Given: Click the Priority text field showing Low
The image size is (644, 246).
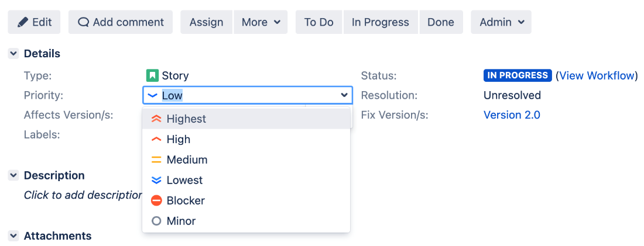Looking at the screenshot, I should [247, 95].
